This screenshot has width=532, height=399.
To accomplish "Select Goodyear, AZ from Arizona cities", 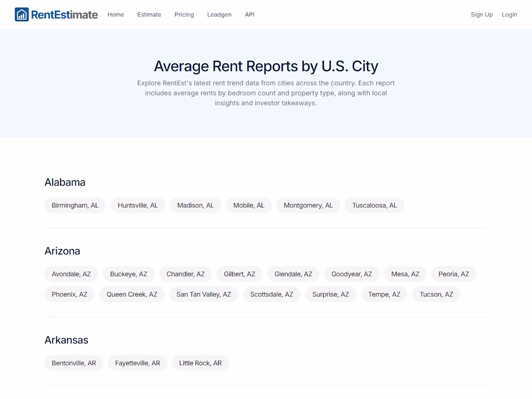I will (352, 274).
